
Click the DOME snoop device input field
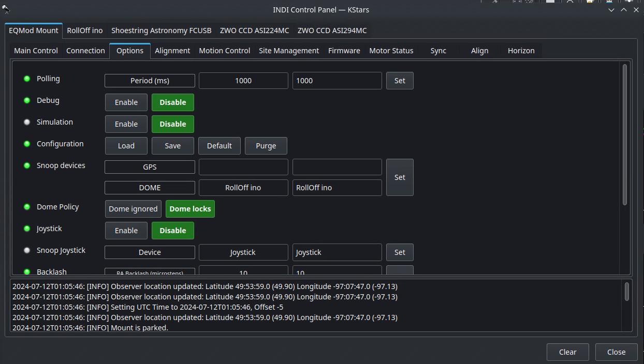point(337,188)
